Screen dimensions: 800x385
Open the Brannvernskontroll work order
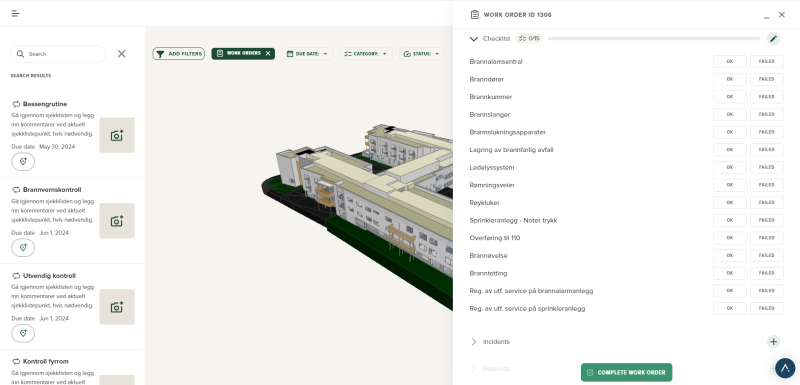coord(52,190)
